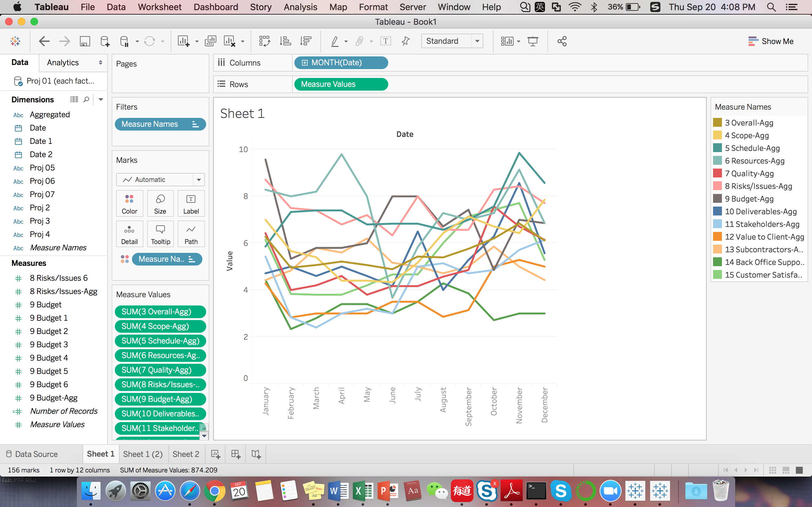The image size is (812, 507).
Task: Click the Sort Ascending toolbar icon
Action: (285, 41)
